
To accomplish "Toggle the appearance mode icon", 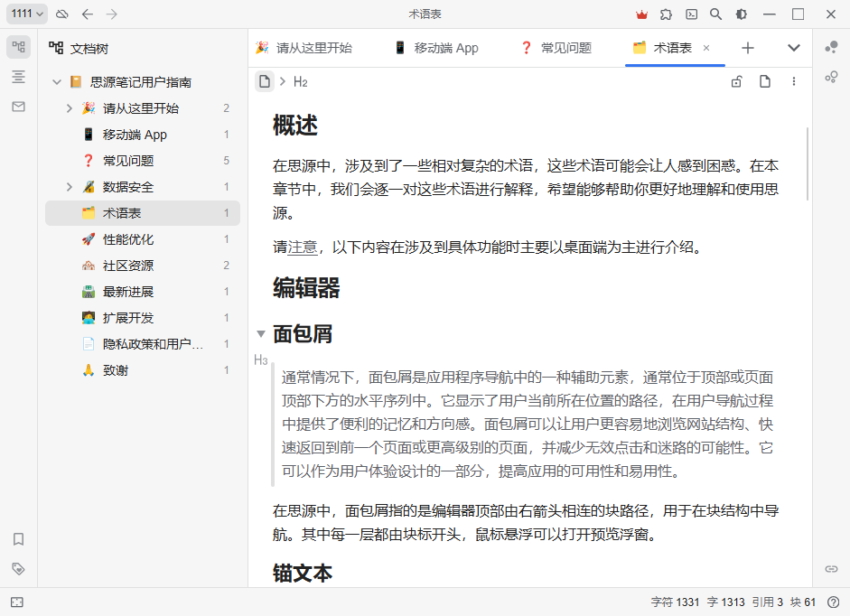I will 741,14.
